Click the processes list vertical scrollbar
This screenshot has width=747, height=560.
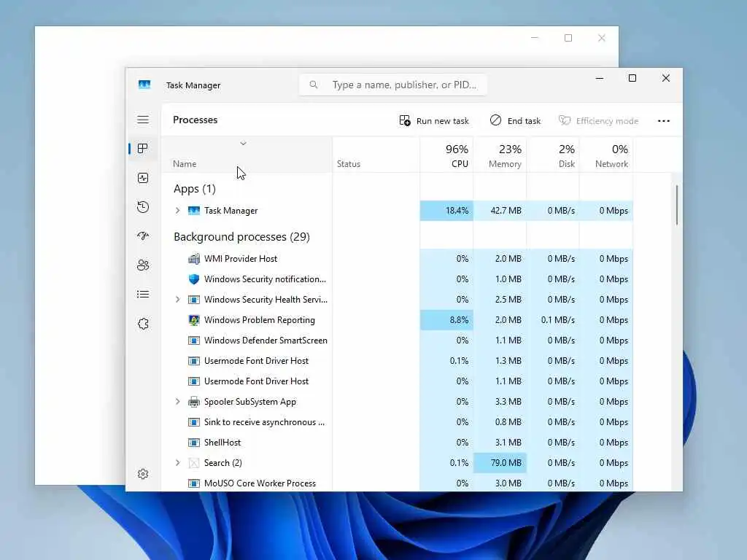coord(676,205)
